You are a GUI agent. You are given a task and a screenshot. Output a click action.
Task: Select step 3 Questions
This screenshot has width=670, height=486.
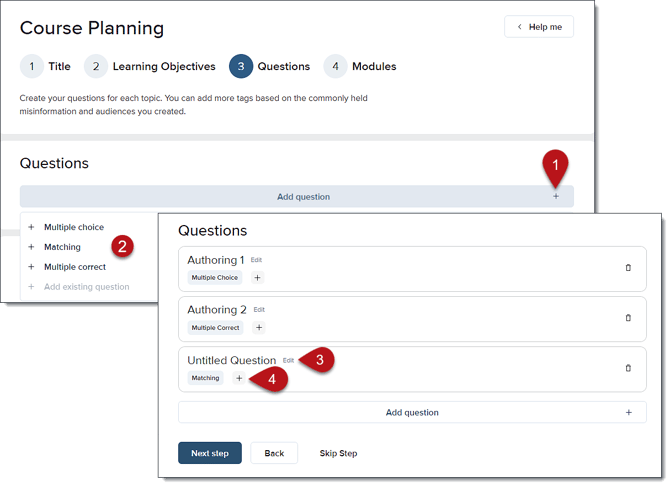(270, 67)
